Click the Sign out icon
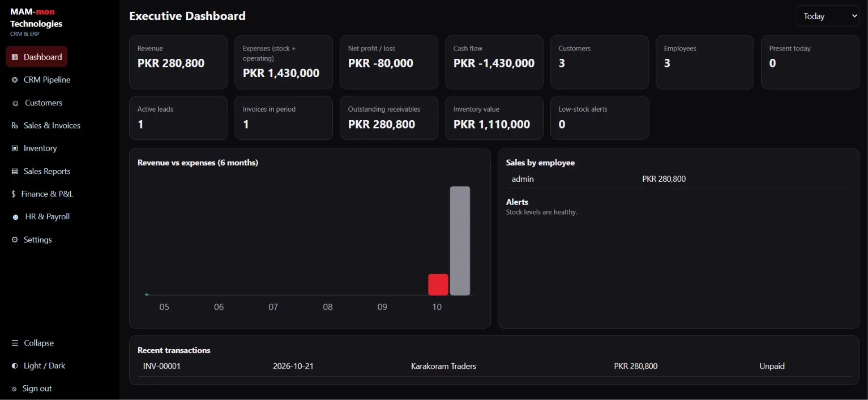The image size is (868, 400). tap(14, 389)
